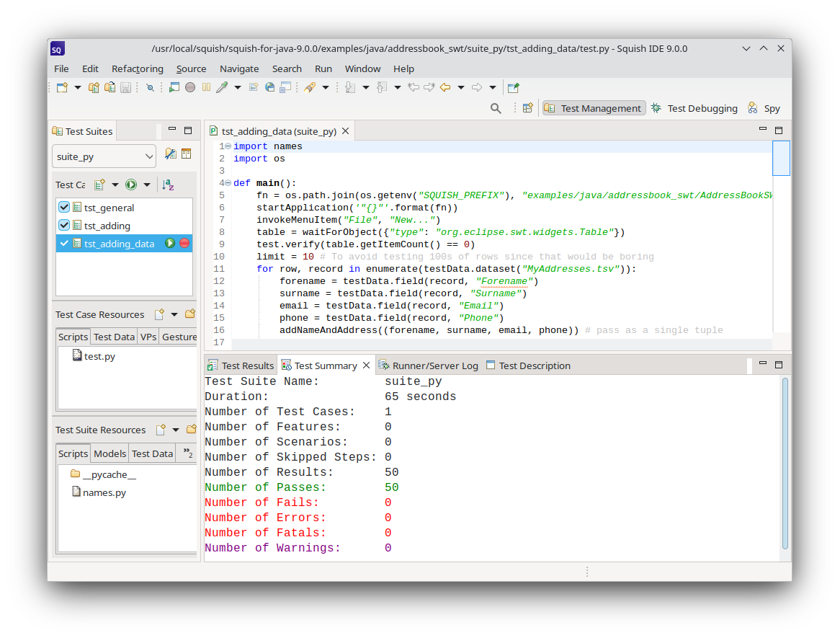
Task: Open test.py in Test Case Resources
Action: pos(99,356)
